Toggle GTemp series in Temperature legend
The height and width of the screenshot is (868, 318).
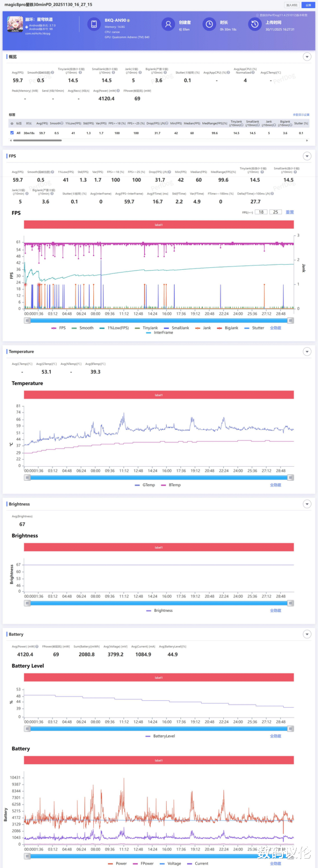coord(145,485)
